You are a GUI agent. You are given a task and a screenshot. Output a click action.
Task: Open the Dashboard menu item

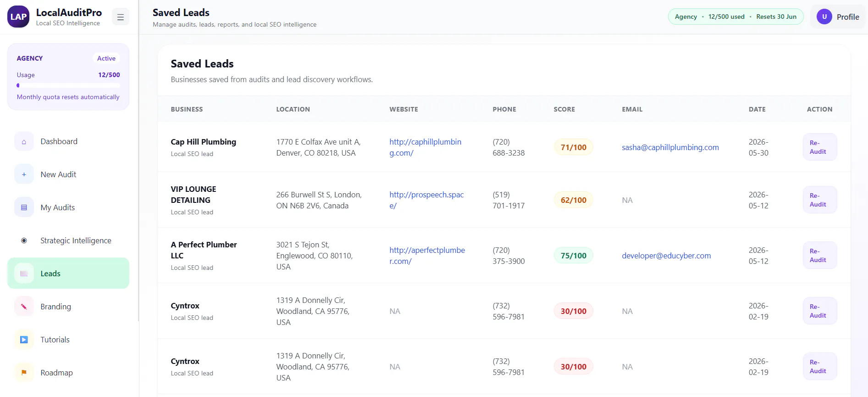click(x=68, y=141)
